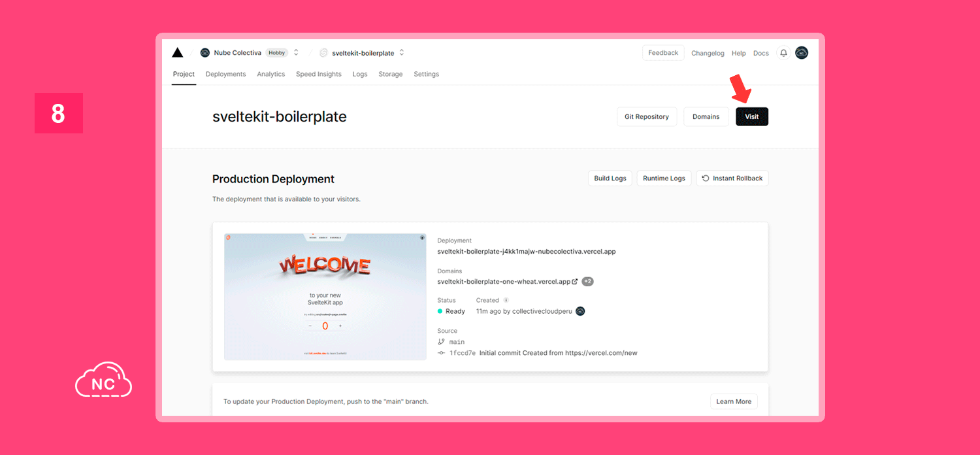Open commit 1fccd7e
Image resolution: width=980 pixels, height=455 pixels.
click(x=463, y=353)
